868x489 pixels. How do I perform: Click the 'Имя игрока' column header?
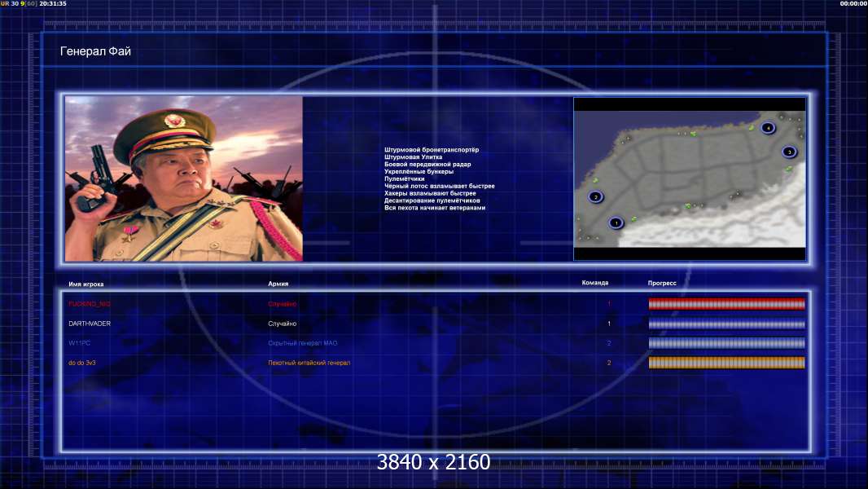[x=85, y=284]
